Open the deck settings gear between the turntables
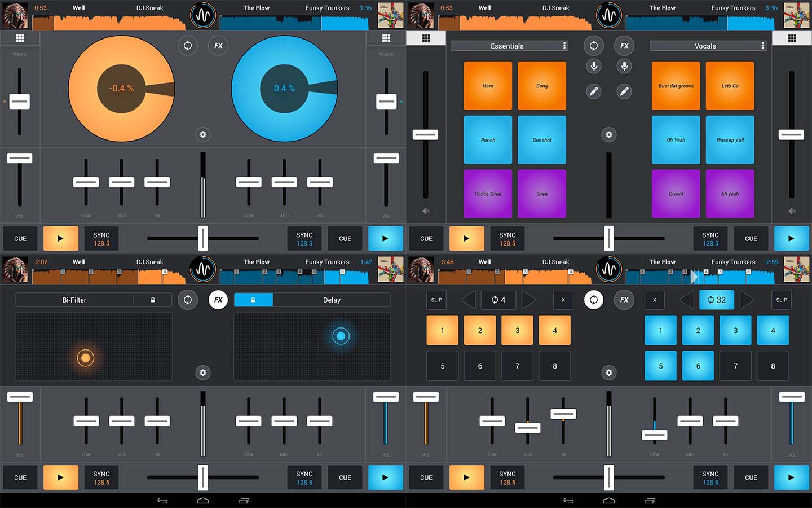Image resolution: width=812 pixels, height=508 pixels. pos(203,135)
